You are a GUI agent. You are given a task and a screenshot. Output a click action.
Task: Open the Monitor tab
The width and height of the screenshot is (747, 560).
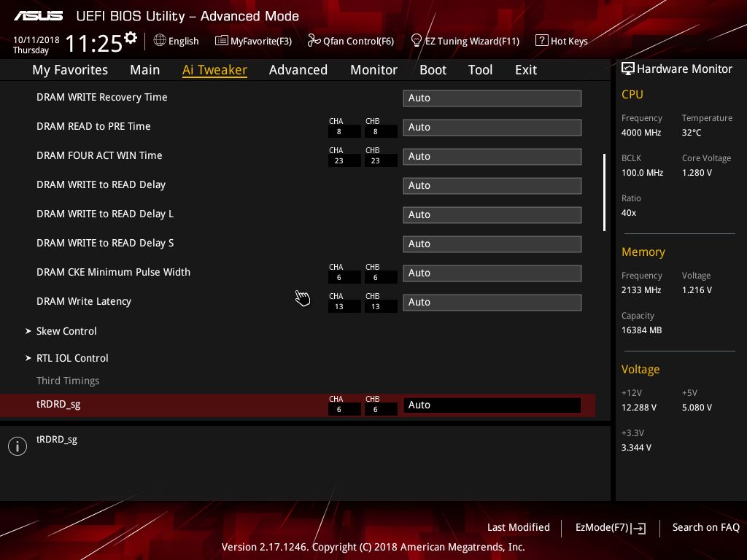pos(373,70)
